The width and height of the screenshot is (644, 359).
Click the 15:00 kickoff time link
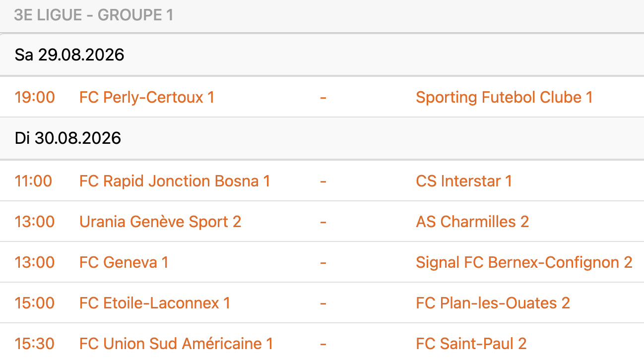pyautogui.click(x=35, y=303)
